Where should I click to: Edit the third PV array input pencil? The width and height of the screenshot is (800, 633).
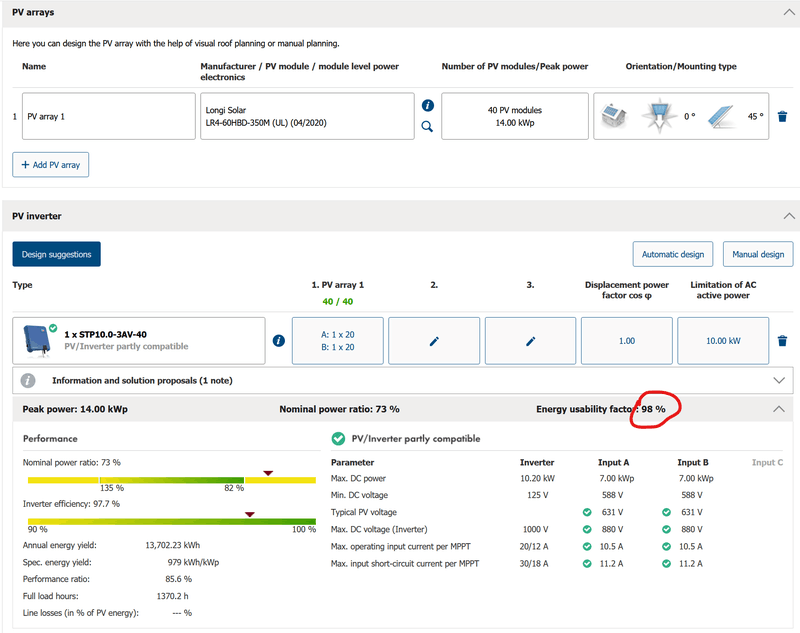[530, 341]
